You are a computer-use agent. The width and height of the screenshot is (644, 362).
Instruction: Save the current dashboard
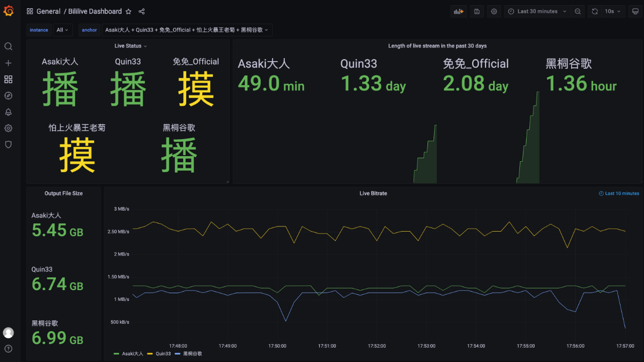(476, 11)
